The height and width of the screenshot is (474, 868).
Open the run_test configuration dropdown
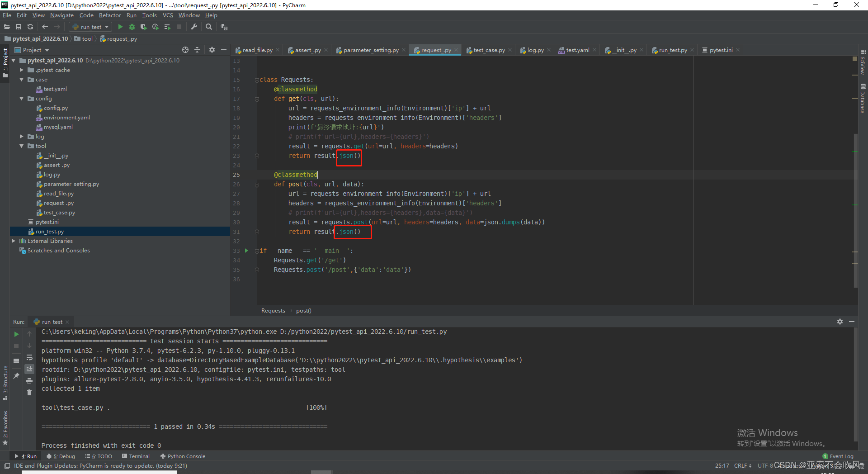[91, 27]
